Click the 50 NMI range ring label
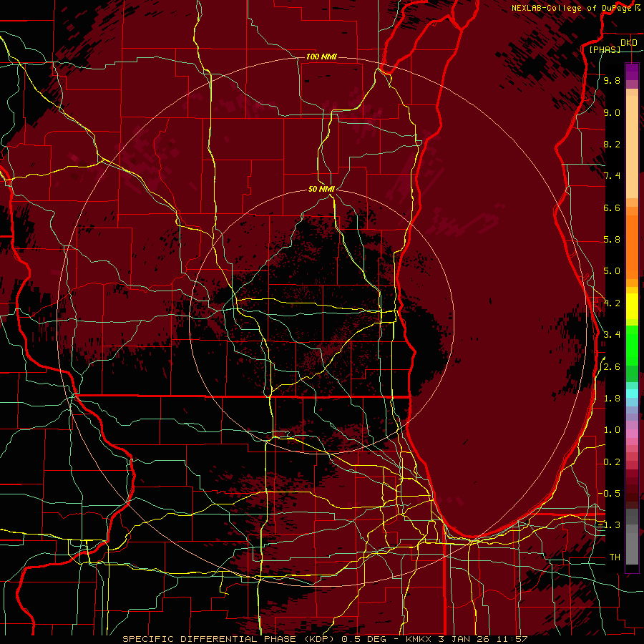This screenshot has height=644, width=644. tap(321, 189)
